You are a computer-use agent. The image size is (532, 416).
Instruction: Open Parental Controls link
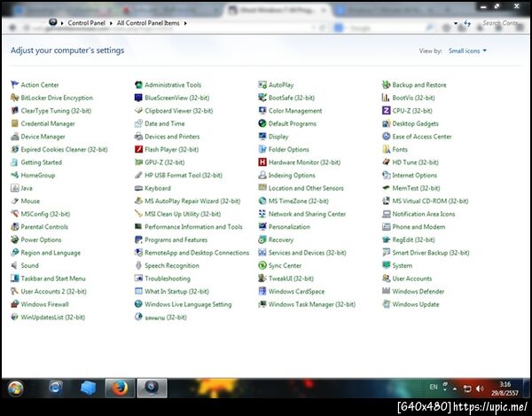44,227
